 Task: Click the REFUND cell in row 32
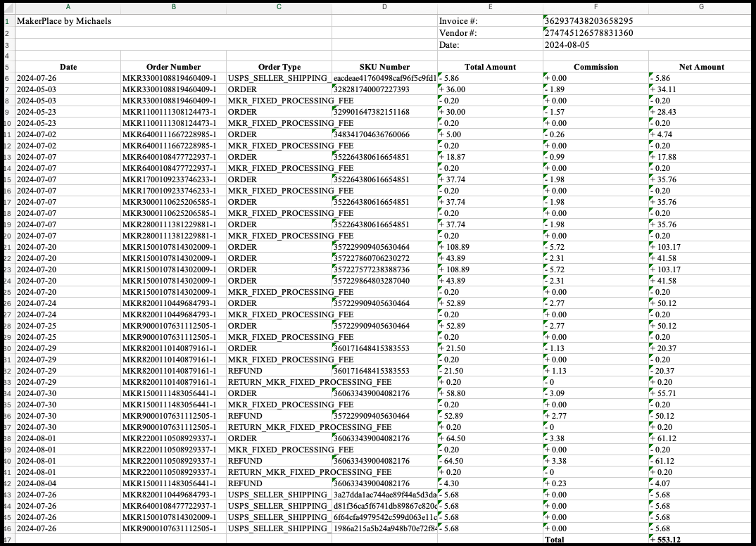point(277,371)
